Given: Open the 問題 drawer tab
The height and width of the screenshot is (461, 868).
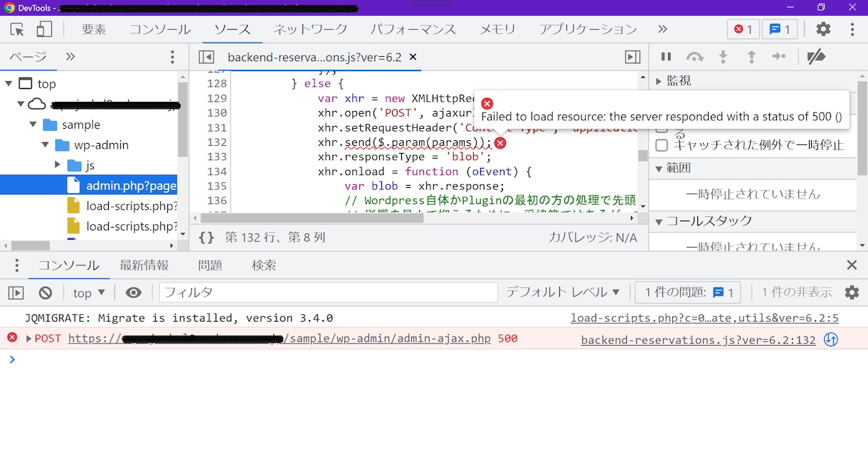Looking at the screenshot, I should point(211,265).
